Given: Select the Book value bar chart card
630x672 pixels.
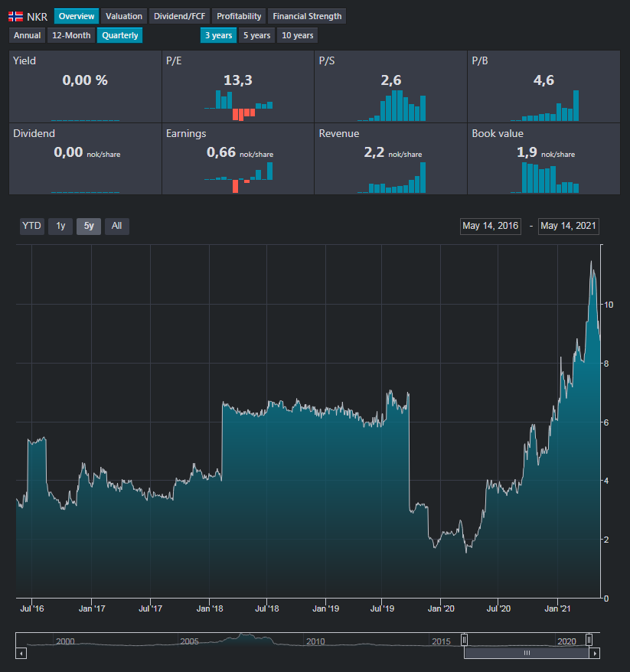Looking at the screenshot, I should point(543,159).
